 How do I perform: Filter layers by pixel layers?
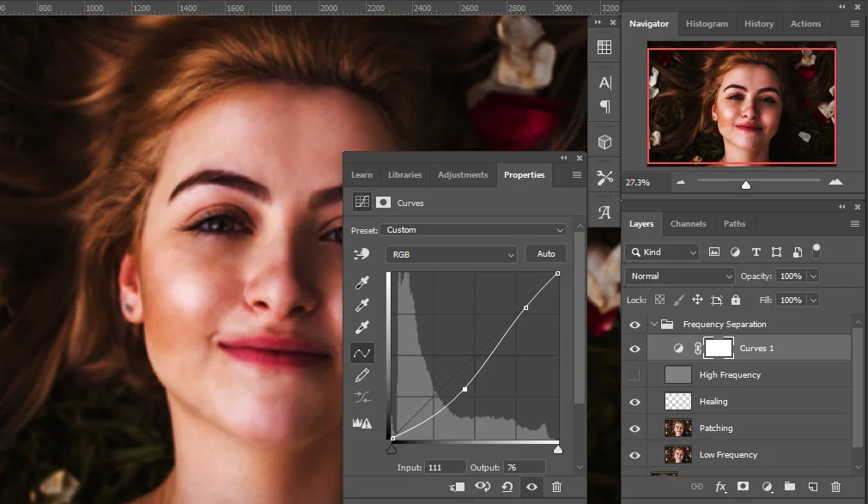(x=714, y=252)
